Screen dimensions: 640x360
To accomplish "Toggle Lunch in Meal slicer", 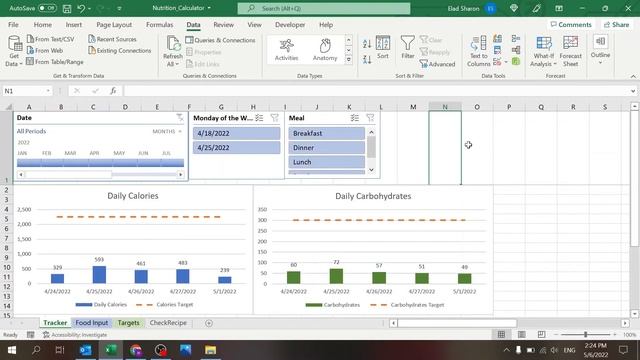I will 327,162.
